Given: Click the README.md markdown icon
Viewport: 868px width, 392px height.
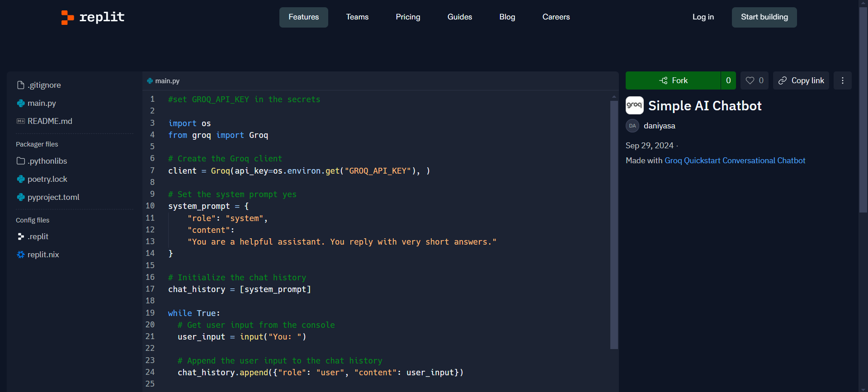Looking at the screenshot, I should point(21,121).
